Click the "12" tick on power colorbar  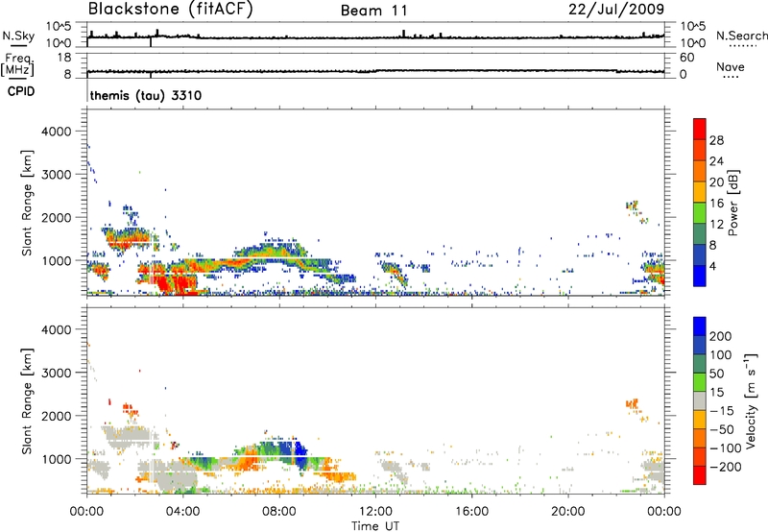pyautogui.click(x=716, y=225)
